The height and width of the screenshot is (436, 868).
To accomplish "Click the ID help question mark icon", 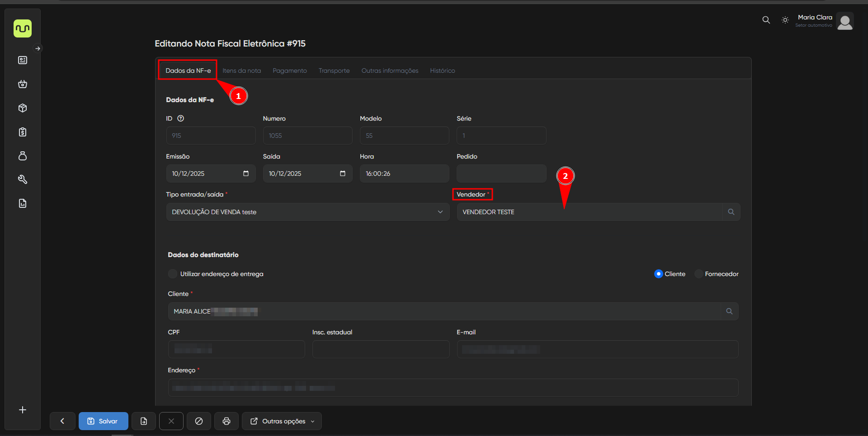I will coord(181,118).
